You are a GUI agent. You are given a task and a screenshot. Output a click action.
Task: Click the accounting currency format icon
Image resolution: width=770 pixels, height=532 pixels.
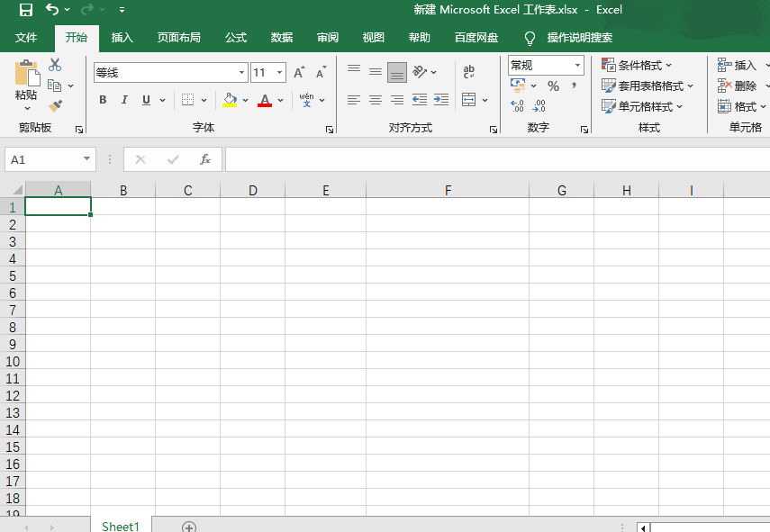coord(518,86)
